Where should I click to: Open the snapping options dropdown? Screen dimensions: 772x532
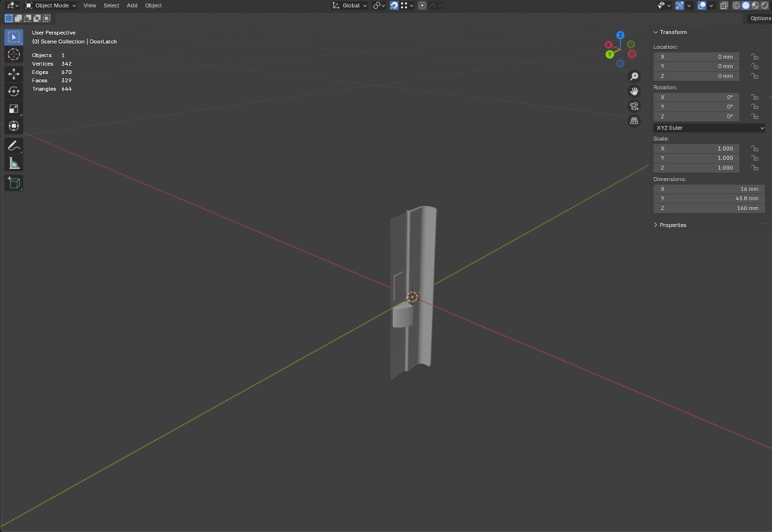pyautogui.click(x=406, y=5)
